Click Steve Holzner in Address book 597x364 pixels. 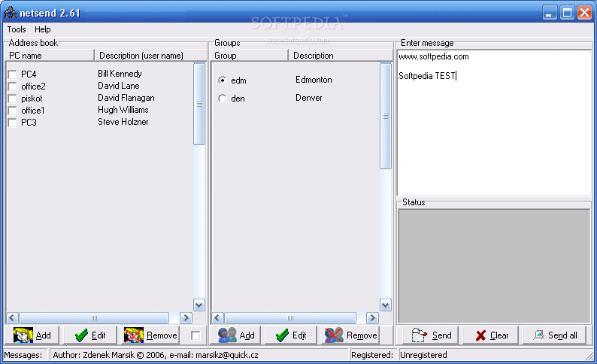(123, 122)
